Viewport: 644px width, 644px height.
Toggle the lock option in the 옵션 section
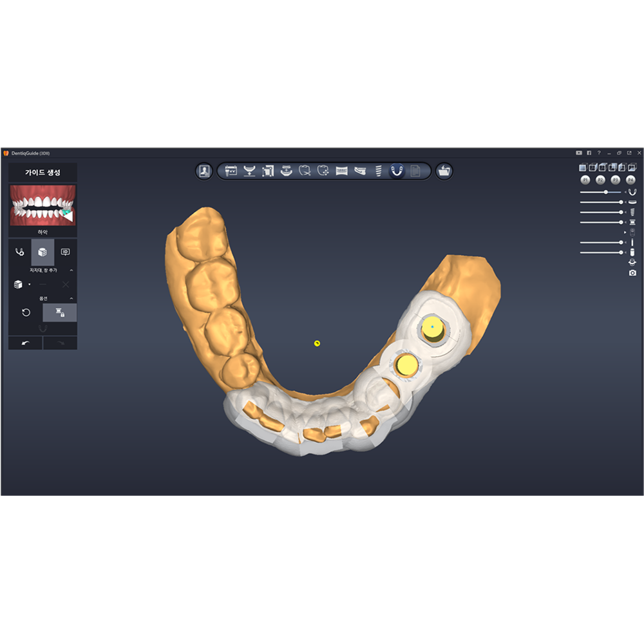coord(59,312)
